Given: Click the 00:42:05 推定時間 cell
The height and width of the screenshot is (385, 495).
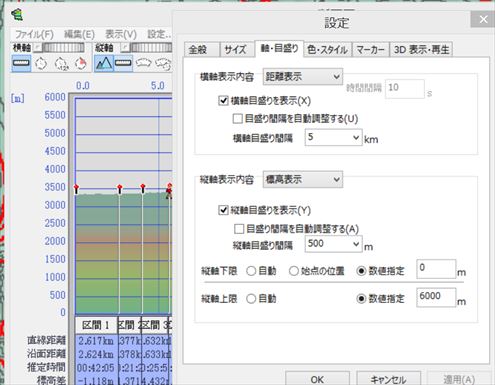Looking at the screenshot, I should point(96,367).
